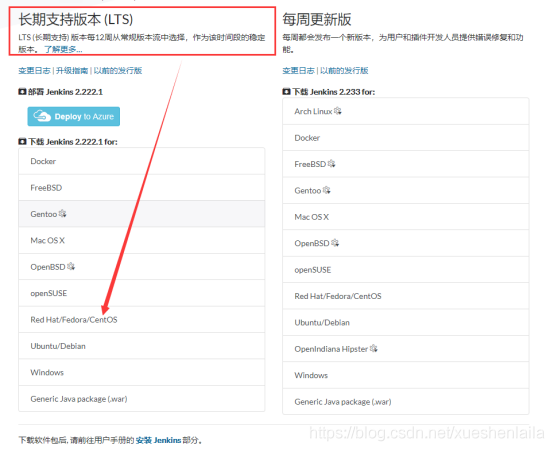The height and width of the screenshot is (451, 554).
Task: Click the icon before 部署 Jenkins 2.222.1
Action: coord(22,92)
